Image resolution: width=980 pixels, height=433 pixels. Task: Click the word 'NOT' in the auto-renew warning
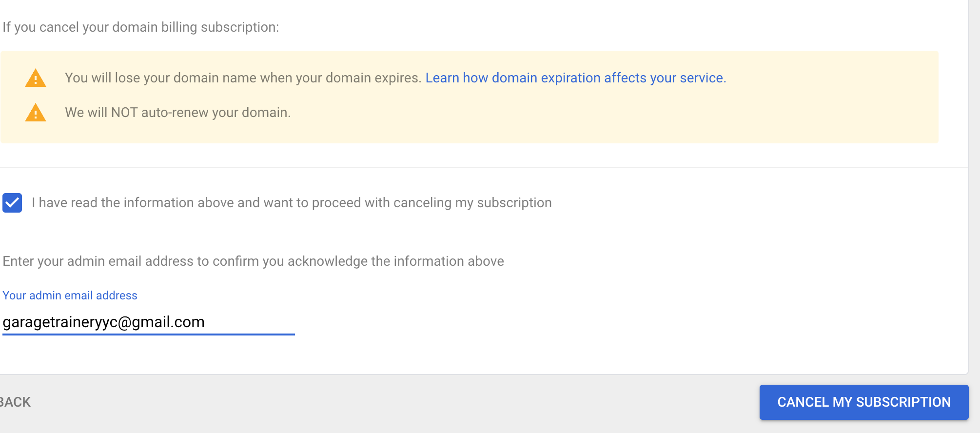[x=124, y=113]
